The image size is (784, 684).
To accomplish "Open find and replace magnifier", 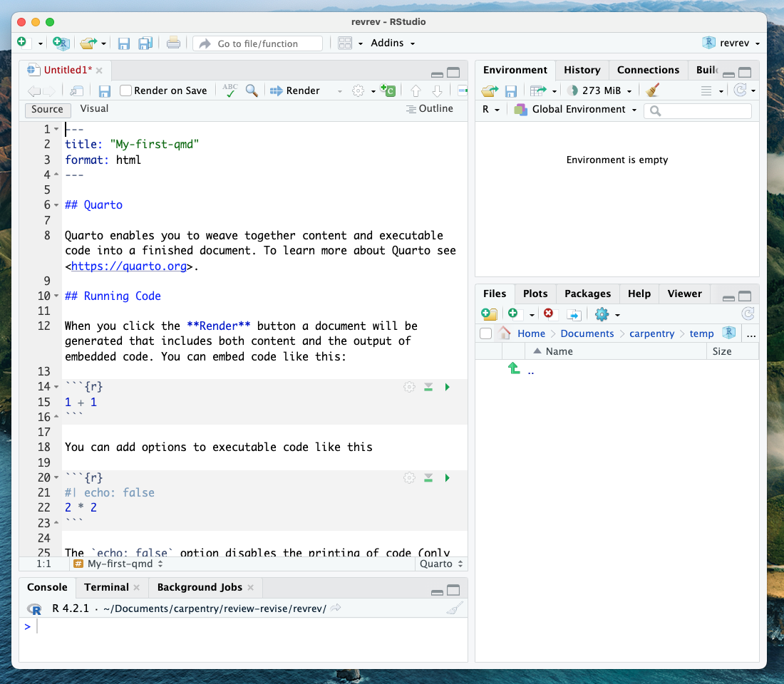I will pyautogui.click(x=252, y=90).
